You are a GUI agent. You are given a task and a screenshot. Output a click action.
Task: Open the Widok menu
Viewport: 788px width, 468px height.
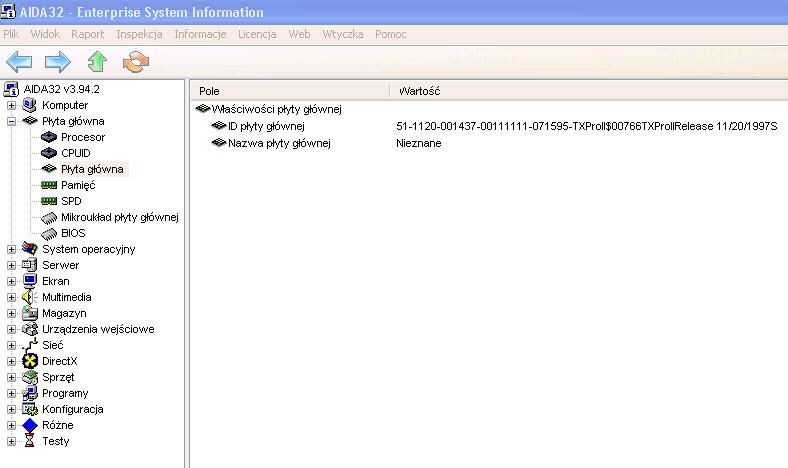[x=45, y=34]
